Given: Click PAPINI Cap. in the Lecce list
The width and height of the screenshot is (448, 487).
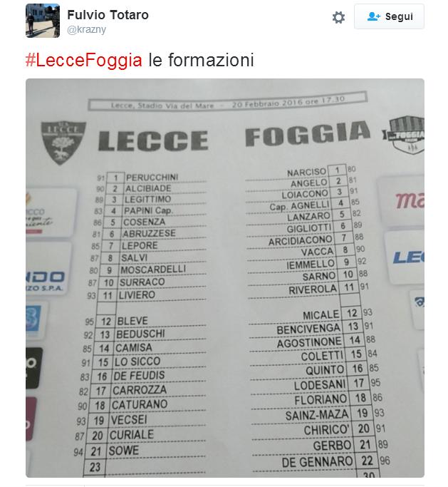Looking at the screenshot, I should coord(149,211).
